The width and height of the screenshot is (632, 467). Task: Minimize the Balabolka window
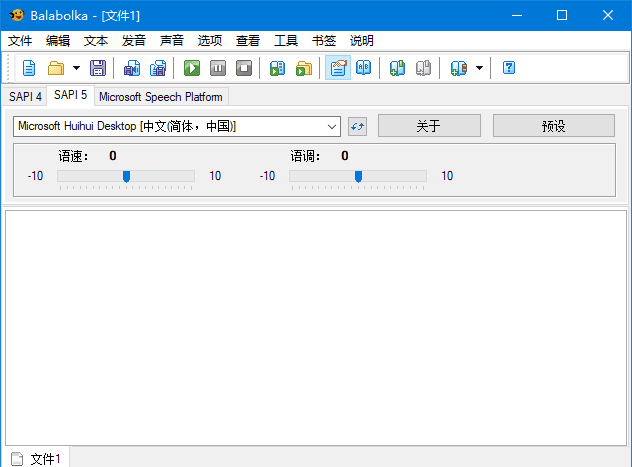[x=517, y=15]
